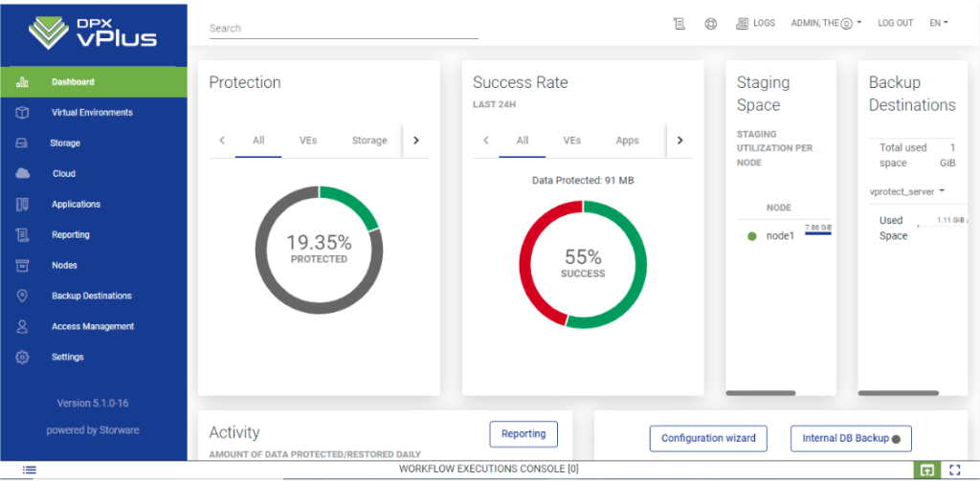Toggle fullscreen for the executions console

click(x=954, y=470)
